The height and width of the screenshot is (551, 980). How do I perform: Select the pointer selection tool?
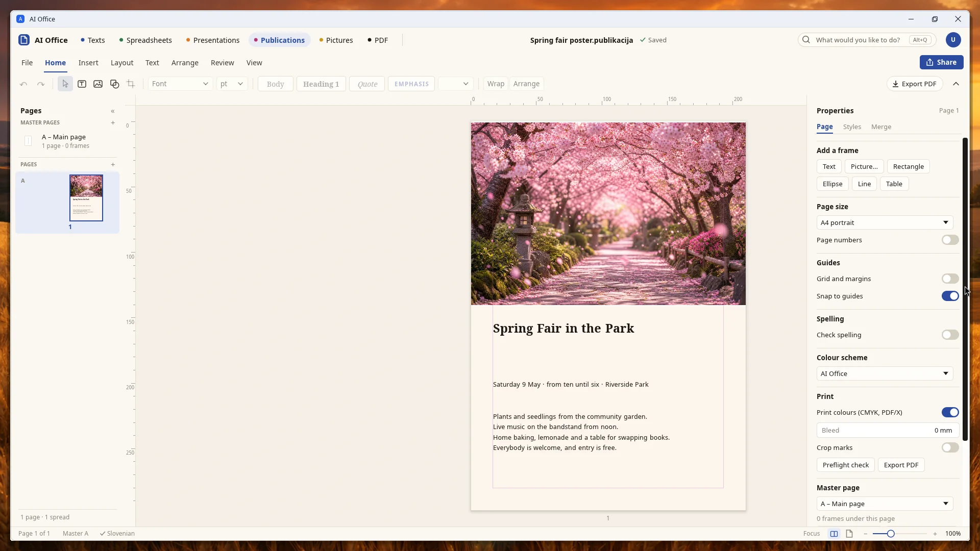pyautogui.click(x=65, y=84)
